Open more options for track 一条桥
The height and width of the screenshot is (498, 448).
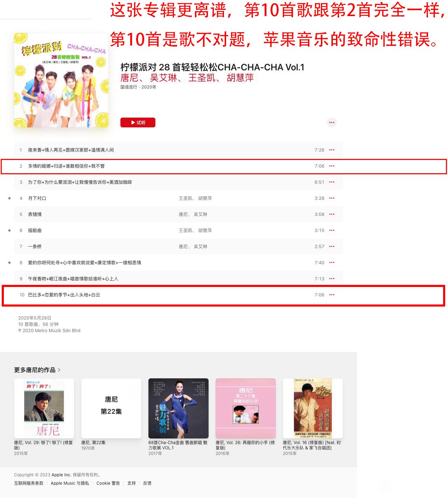pyautogui.click(x=332, y=246)
